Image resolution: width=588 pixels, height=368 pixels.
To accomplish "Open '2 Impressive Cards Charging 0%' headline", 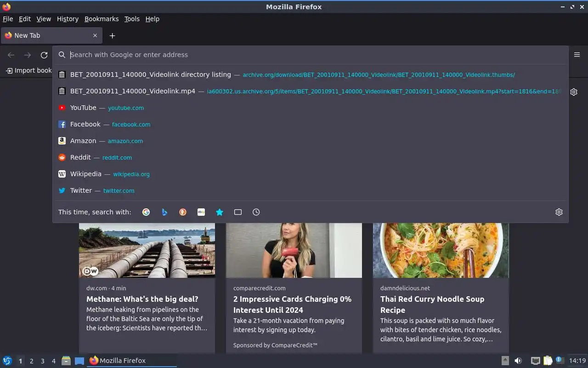I will [292, 305].
